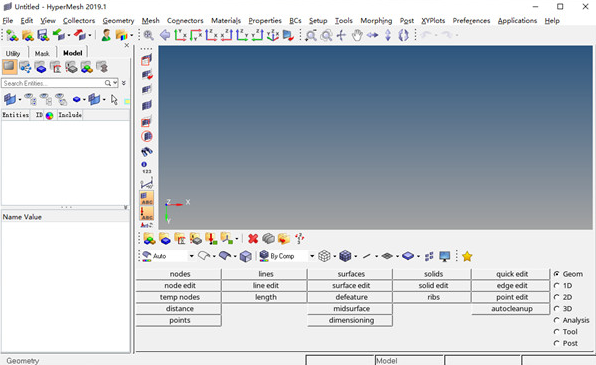Expand the Search Entities dropdown arrow
This screenshot has height=365, width=596.
click(x=115, y=83)
